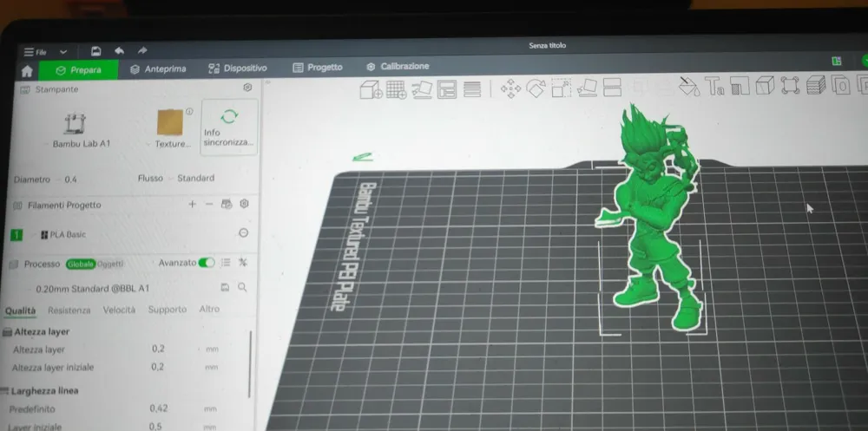Open the Qualità settings tab
Viewport: 868px width, 431px height.
pos(21,311)
